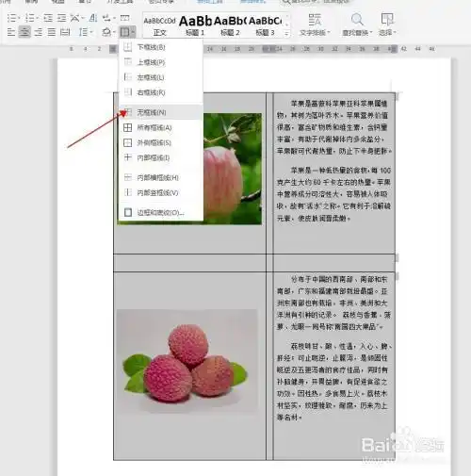Open the 文字排版 text layout menu

[315, 25]
